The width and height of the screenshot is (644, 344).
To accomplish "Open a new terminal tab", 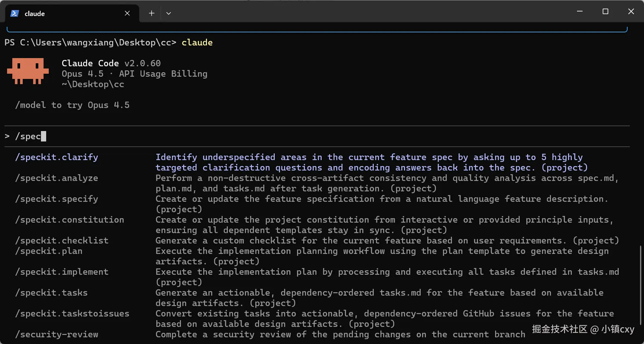I will click(152, 13).
